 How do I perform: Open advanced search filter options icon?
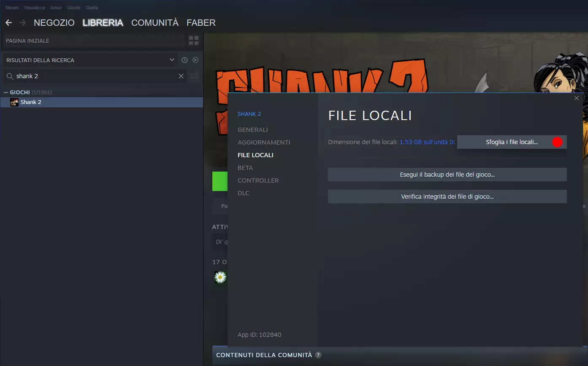coord(194,76)
